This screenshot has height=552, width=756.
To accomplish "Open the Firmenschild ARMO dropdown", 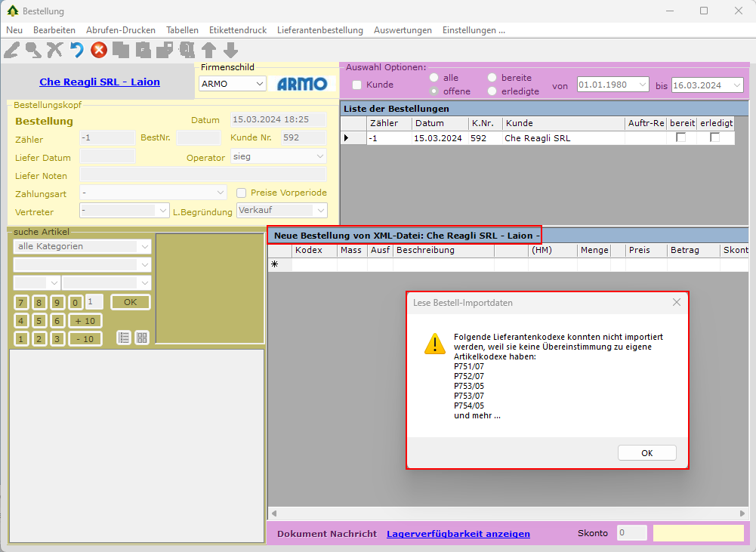I will [x=260, y=84].
